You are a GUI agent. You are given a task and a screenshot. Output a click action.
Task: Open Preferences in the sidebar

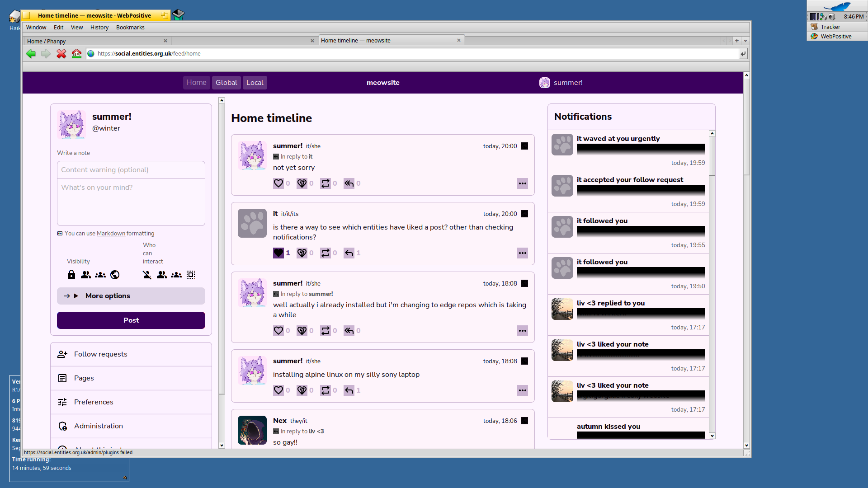(131, 402)
